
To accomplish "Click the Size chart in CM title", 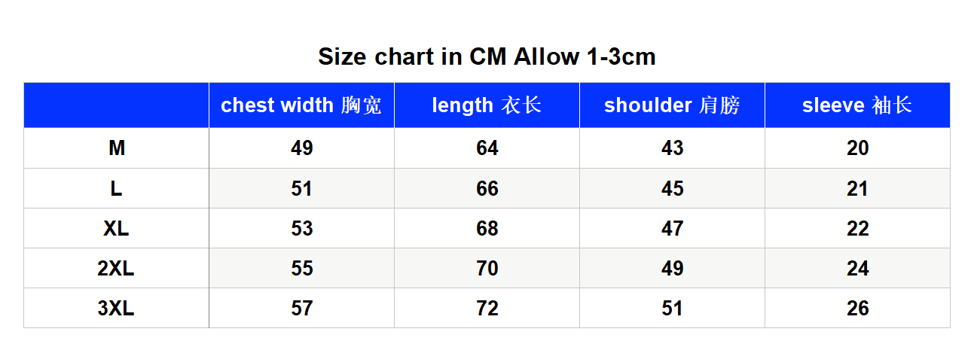I will click(487, 56).
